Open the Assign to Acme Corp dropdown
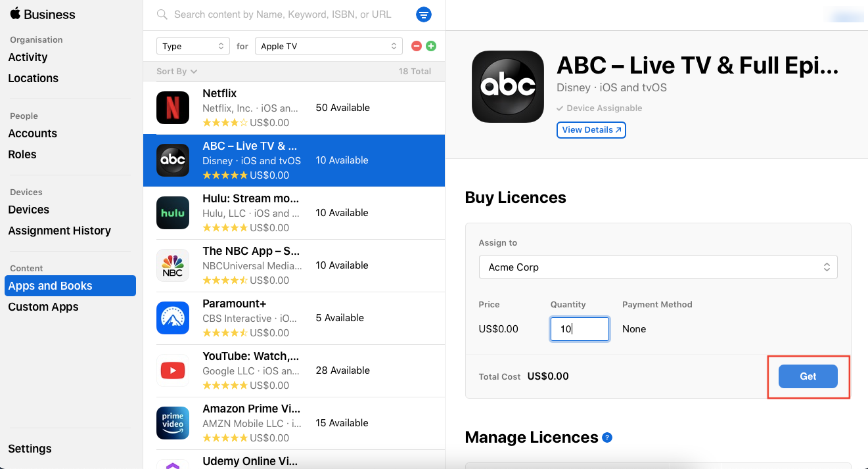The width and height of the screenshot is (868, 469). point(658,267)
